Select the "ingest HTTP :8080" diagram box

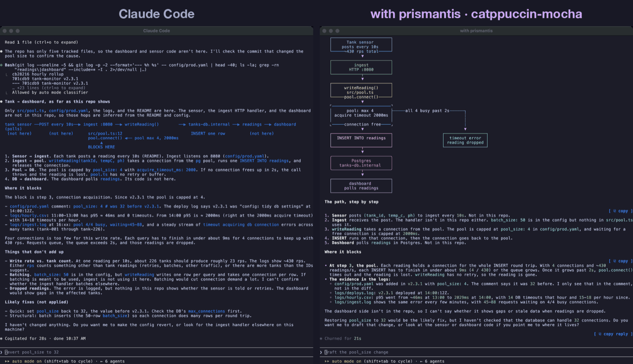click(x=361, y=68)
